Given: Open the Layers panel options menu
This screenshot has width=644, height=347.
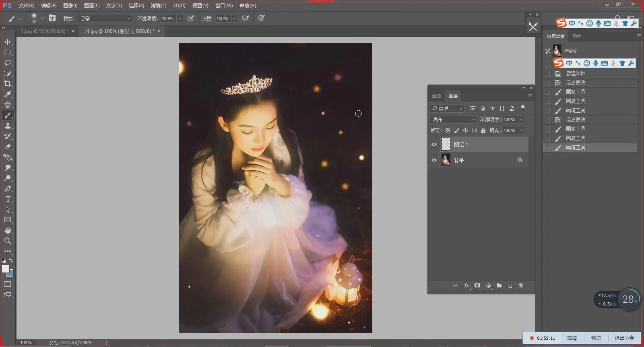Looking at the screenshot, I should click(x=530, y=96).
